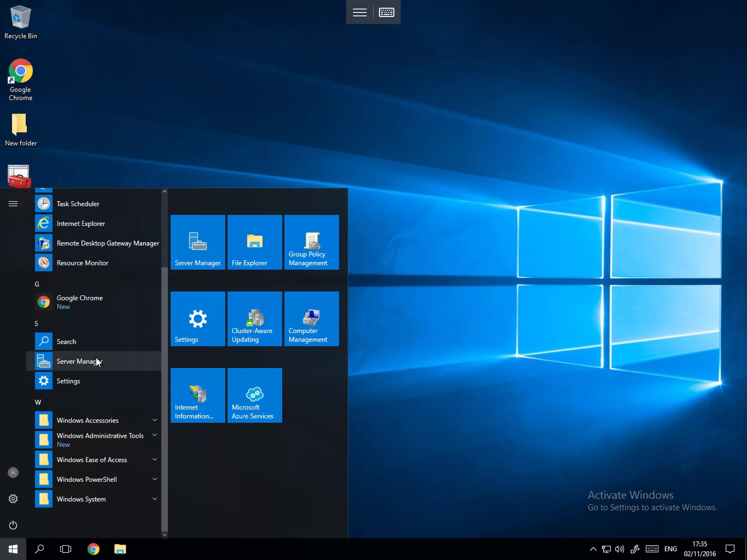Launch Group Policy Management tile
Screen dimensions: 747x560
tap(311, 242)
